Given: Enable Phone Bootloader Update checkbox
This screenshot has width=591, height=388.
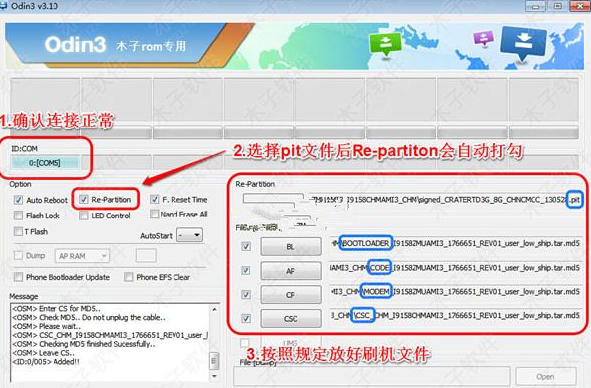Looking at the screenshot, I should pyautogui.click(x=18, y=277).
